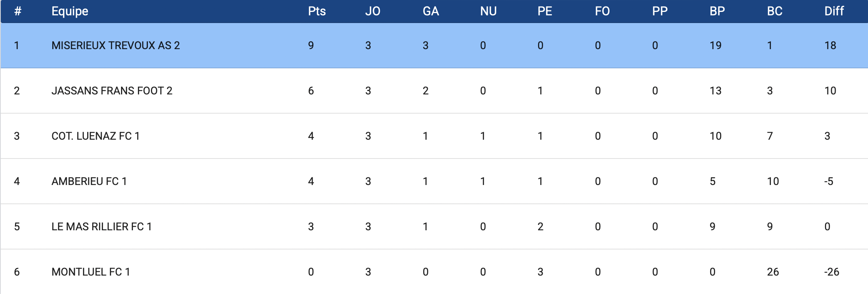Click MISERIEUX TREVOUX's 19 goals-for cell

(715, 45)
